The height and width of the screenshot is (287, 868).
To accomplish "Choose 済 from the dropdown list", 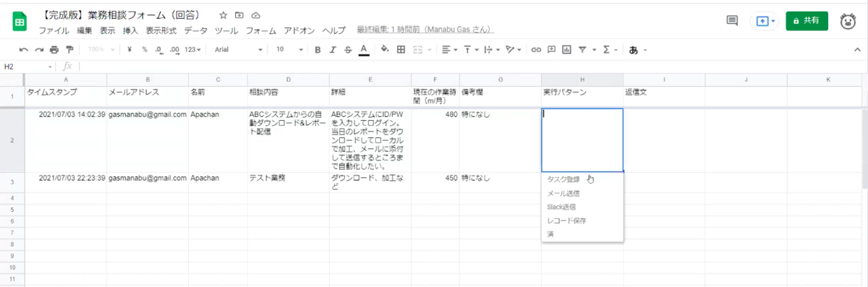I will click(582, 234).
